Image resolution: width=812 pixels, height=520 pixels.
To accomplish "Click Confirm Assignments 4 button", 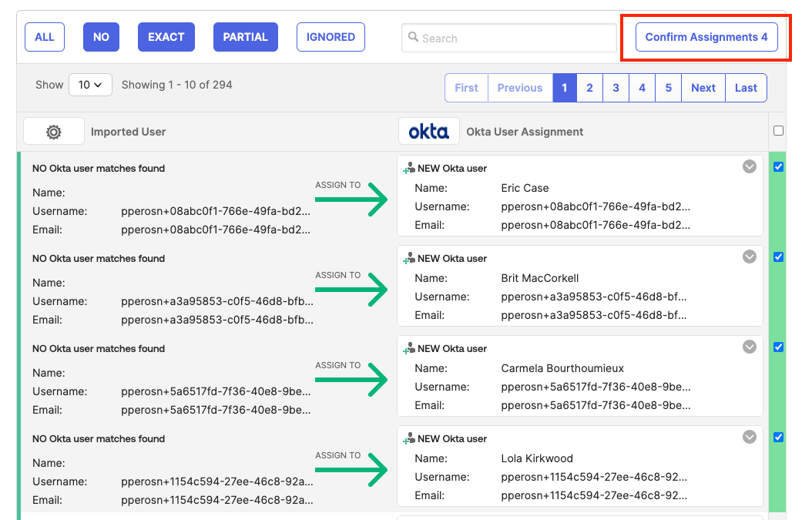I will coord(706,37).
